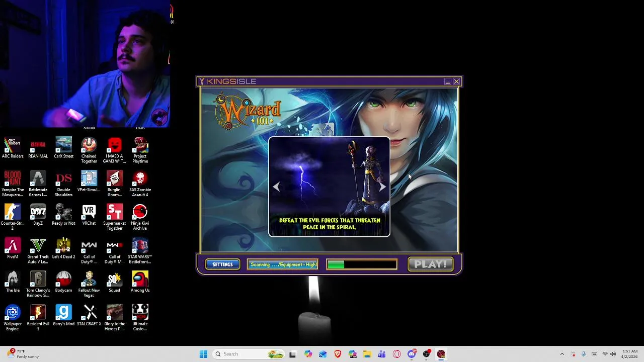644x362 pixels.
Task: Open the Vampire The Masquerade Bloodhunt icon
Action: tap(13, 184)
